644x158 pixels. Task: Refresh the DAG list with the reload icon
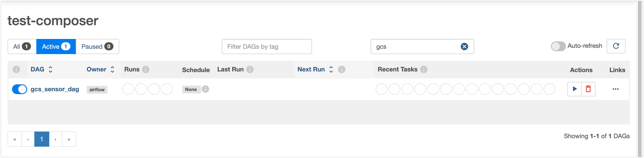[x=616, y=46]
